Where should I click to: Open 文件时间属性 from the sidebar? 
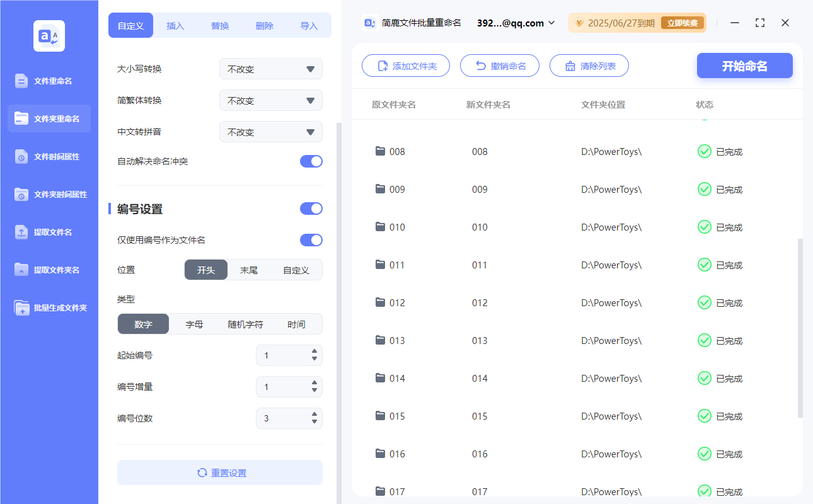point(49,156)
